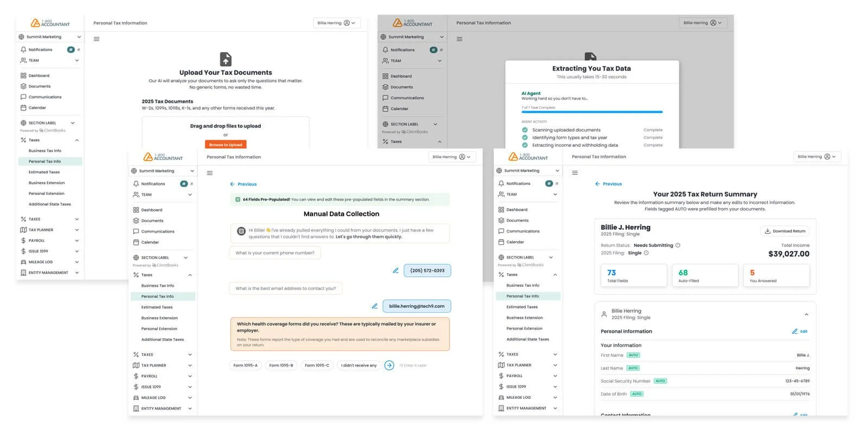Open the Billie Herring user dropdown in the Tax Return Summary window
This screenshot has height=439, width=868.
817,157
